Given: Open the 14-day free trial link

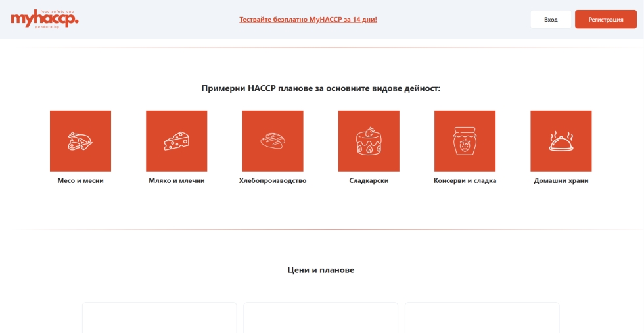Looking at the screenshot, I should [x=308, y=20].
